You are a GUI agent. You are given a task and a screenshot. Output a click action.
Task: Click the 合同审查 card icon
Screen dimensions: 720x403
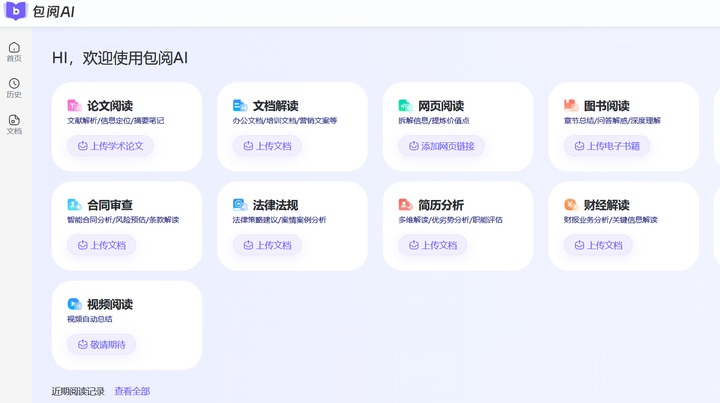coord(74,205)
